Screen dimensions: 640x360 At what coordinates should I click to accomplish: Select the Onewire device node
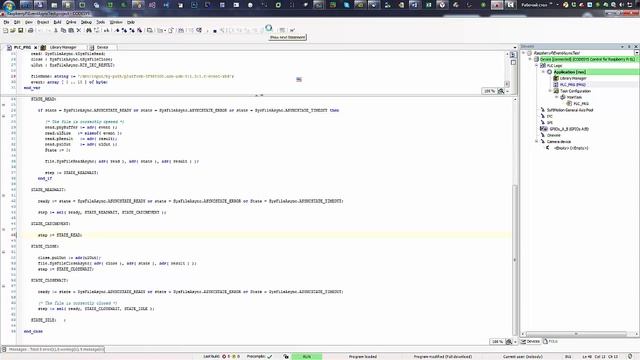point(553,135)
